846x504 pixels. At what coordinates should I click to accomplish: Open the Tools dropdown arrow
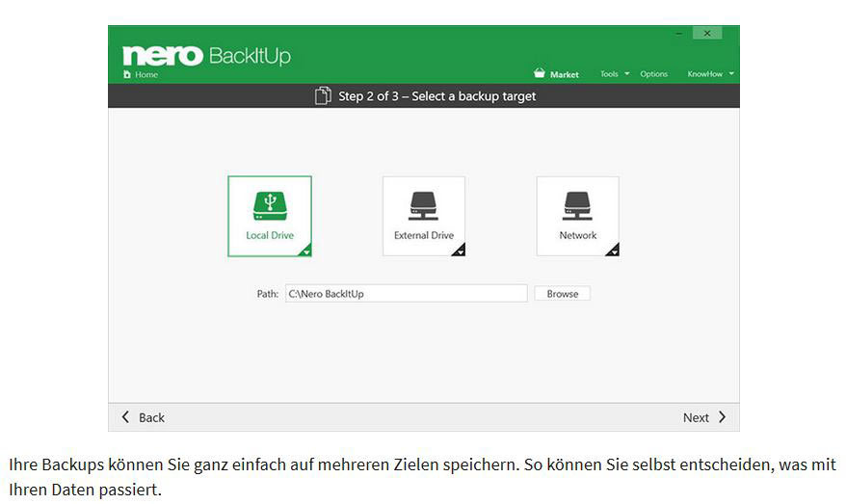[627, 73]
